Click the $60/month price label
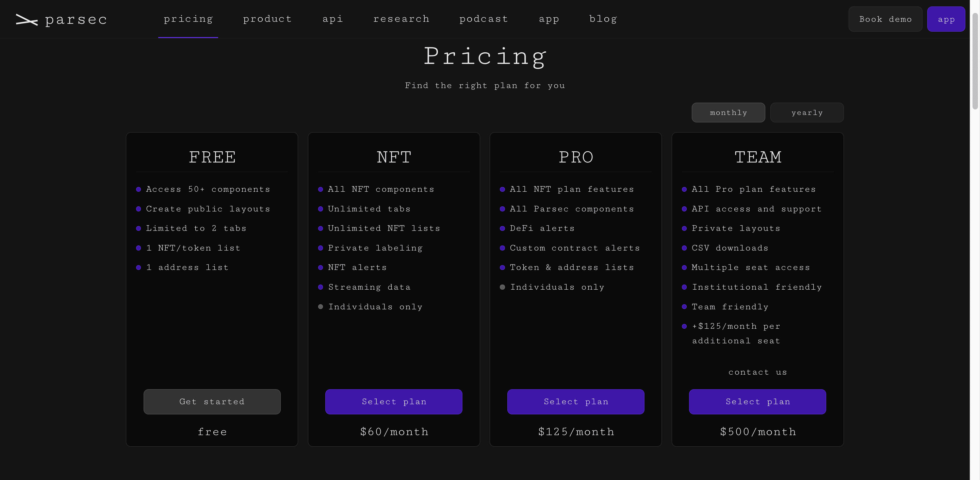Image resolution: width=980 pixels, height=480 pixels. [394, 431]
